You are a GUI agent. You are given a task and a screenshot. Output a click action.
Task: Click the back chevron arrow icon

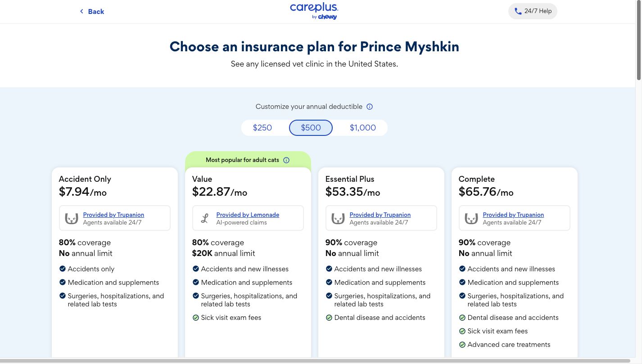(x=81, y=11)
